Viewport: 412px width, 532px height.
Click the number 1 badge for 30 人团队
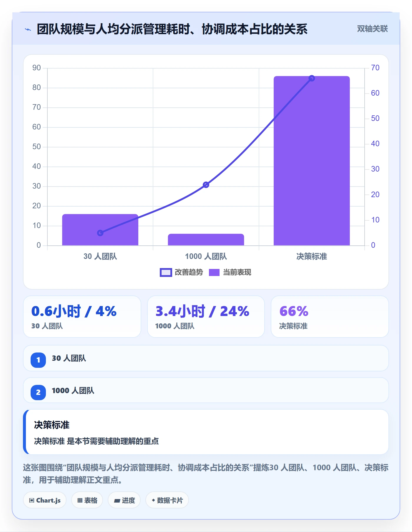(38, 360)
